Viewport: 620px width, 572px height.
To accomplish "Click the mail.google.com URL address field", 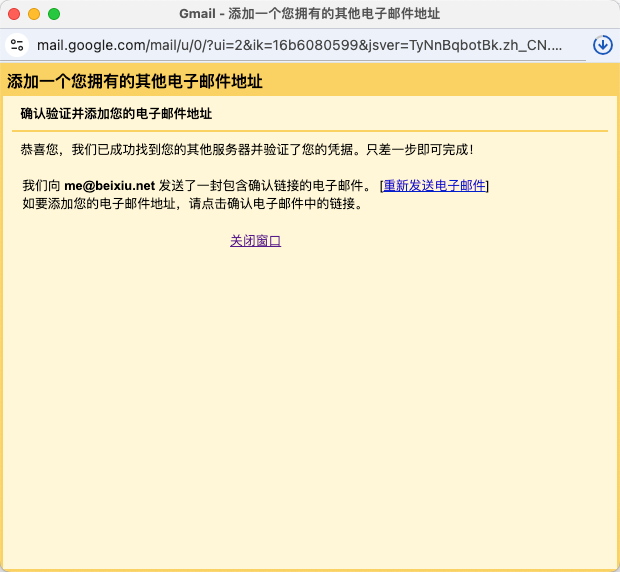I will tap(300, 45).
